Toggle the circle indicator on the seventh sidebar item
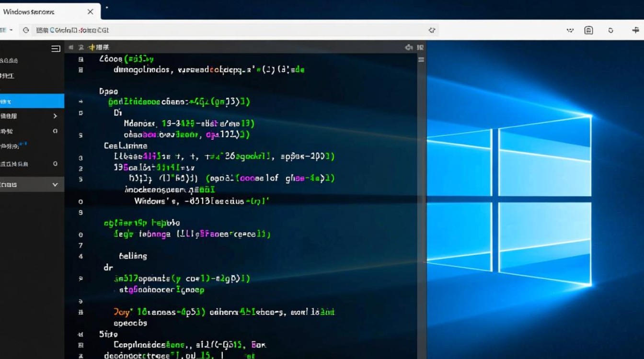This screenshot has height=359, width=644. pos(55,164)
